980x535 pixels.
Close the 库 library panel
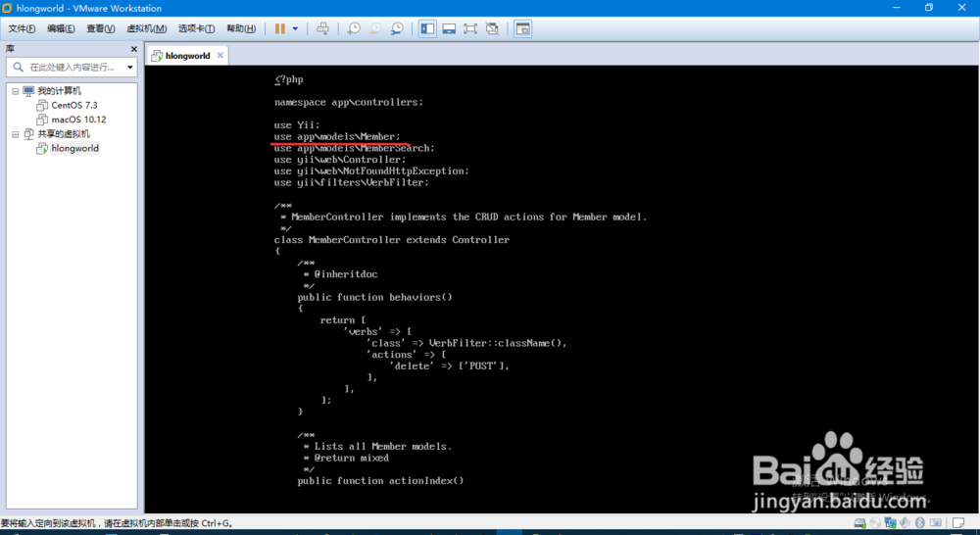click(x=133, y=49)
